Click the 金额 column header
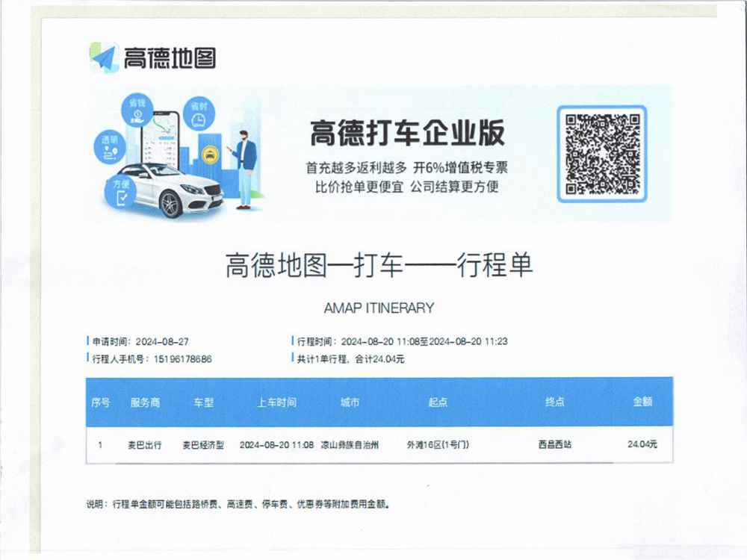Viewport: 747px width, 560px height. pyautogui.click(x=642, y=402)
